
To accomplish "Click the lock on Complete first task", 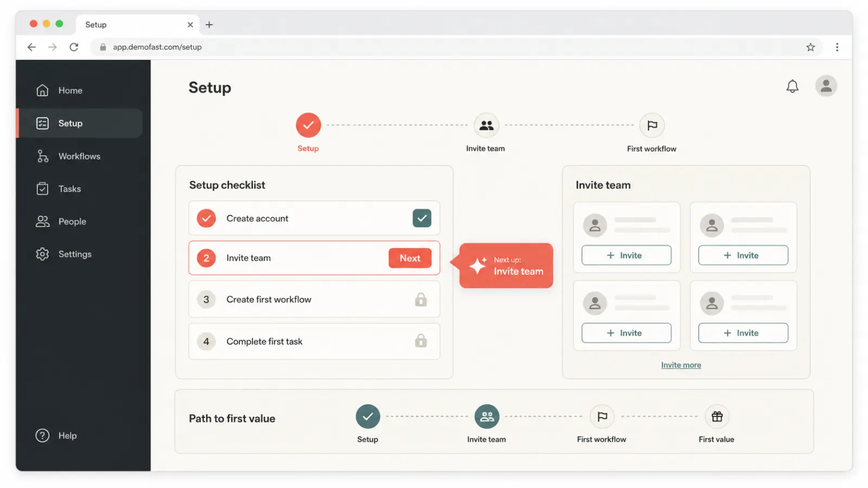I will coord(421,341).
